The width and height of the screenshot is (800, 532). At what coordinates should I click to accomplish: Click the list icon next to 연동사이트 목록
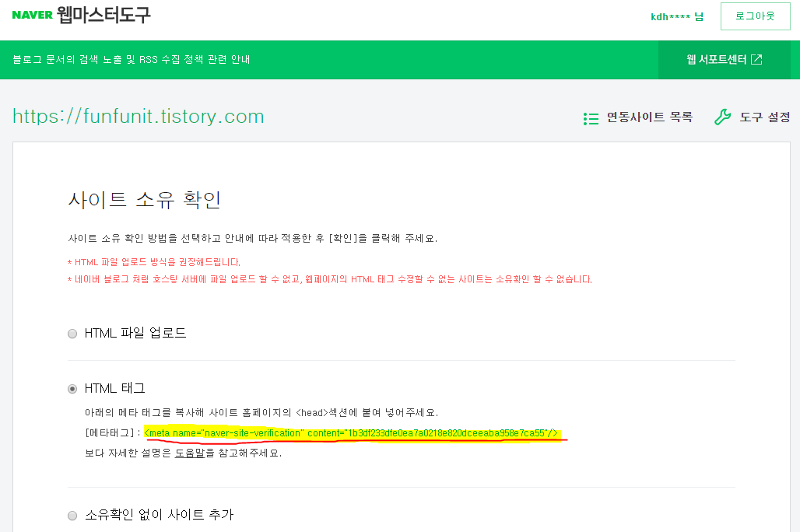pos(591,118)
